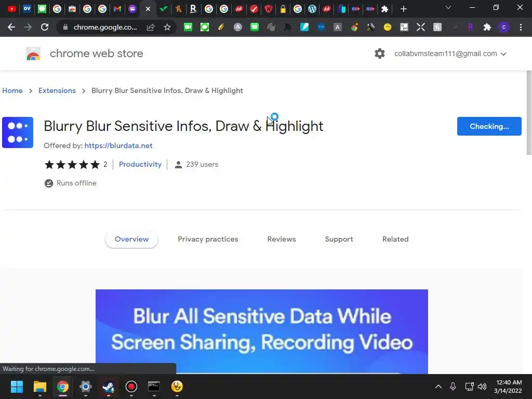Viewport: 532px width, 399px height.
Task: Switch to the Gmail tab
Action: coord(117,9)
